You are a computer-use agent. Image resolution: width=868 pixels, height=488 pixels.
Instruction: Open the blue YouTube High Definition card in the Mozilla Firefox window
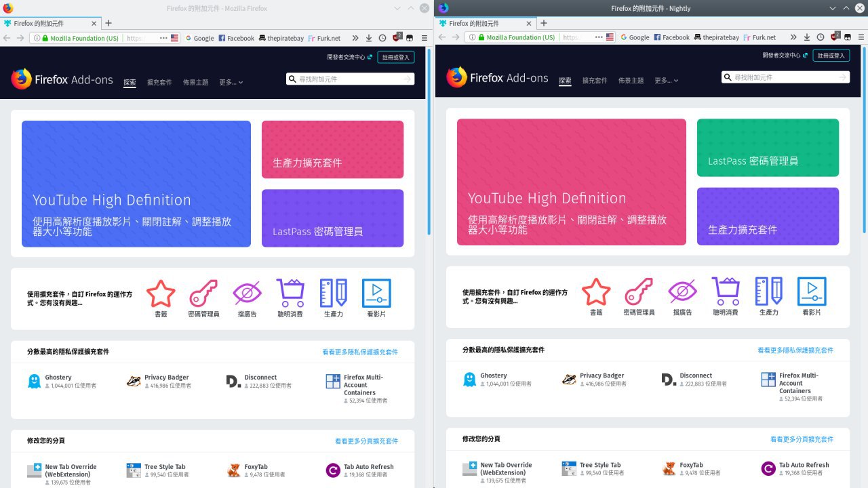136,184
